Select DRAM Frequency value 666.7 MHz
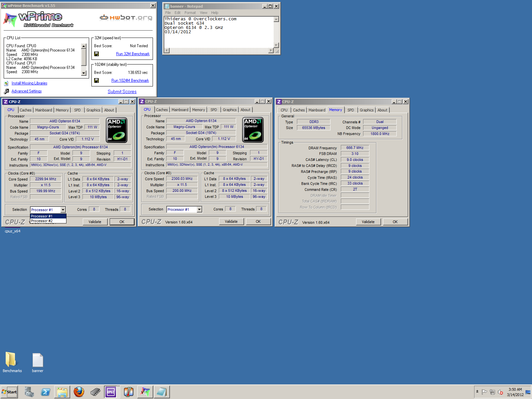Screen dimensions: 532x399 point(355,148)
